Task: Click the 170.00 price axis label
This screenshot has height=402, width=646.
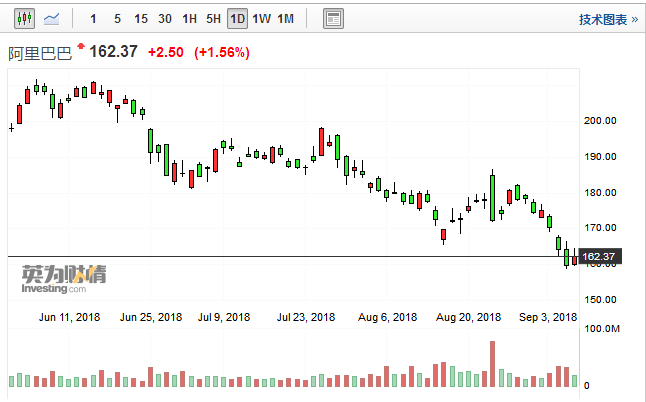Action: [600, 227]
